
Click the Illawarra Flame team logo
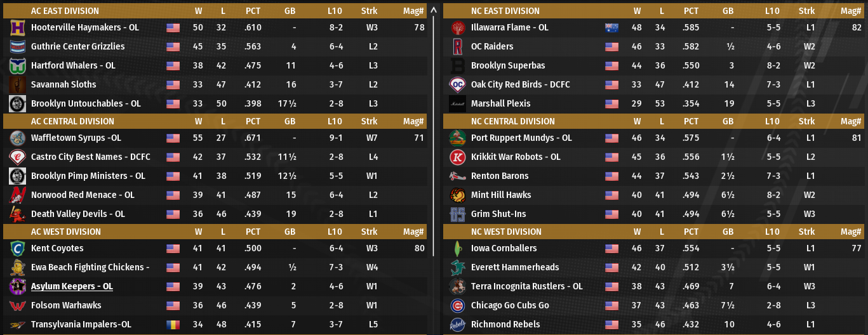pos(457,28)
